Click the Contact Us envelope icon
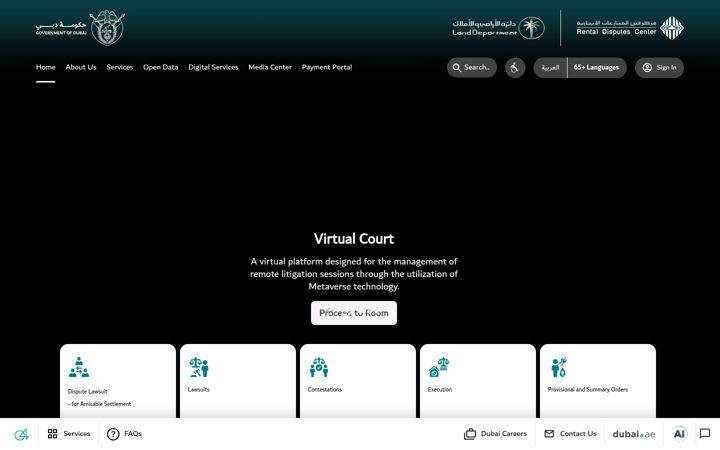 549,433
